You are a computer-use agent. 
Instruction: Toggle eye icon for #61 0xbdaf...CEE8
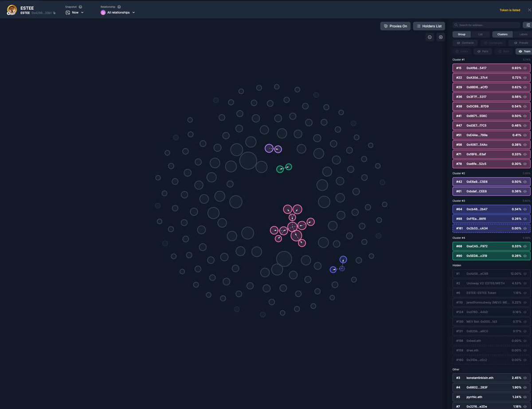tap(525, 191)
